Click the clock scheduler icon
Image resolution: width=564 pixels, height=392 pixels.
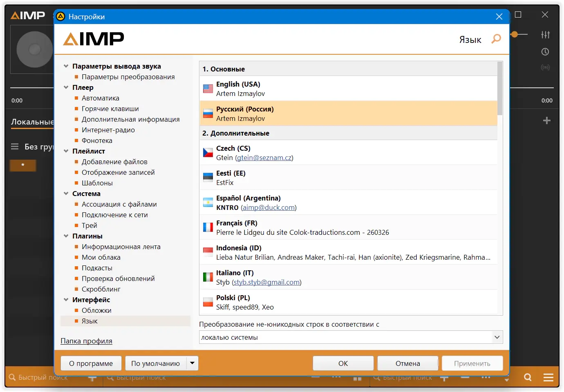tap(545, 52)
